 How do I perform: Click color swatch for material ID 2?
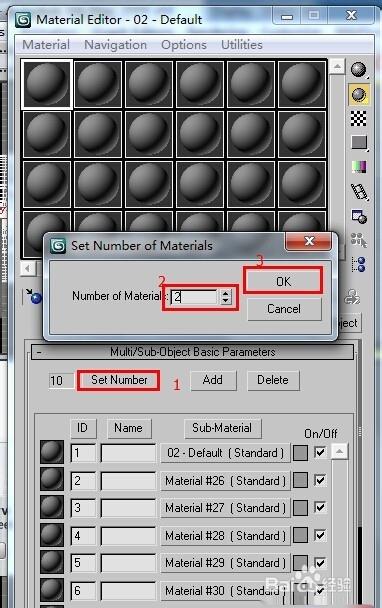point(300,480)
